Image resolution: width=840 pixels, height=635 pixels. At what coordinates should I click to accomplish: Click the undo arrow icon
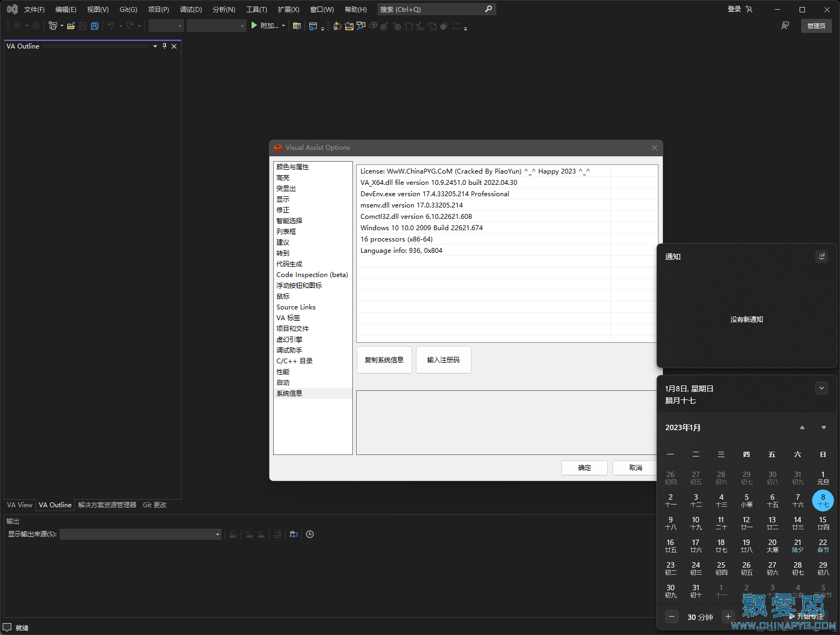coord(111,25)
